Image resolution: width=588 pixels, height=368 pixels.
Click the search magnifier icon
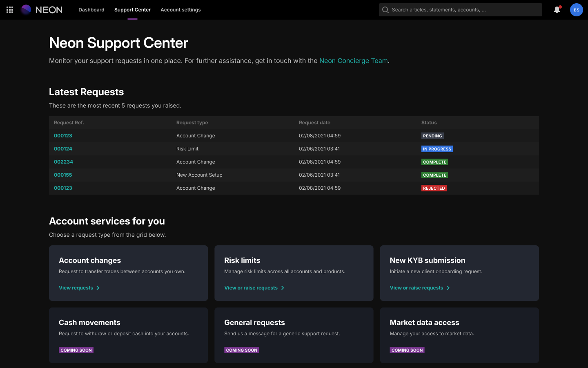point(385,10)
